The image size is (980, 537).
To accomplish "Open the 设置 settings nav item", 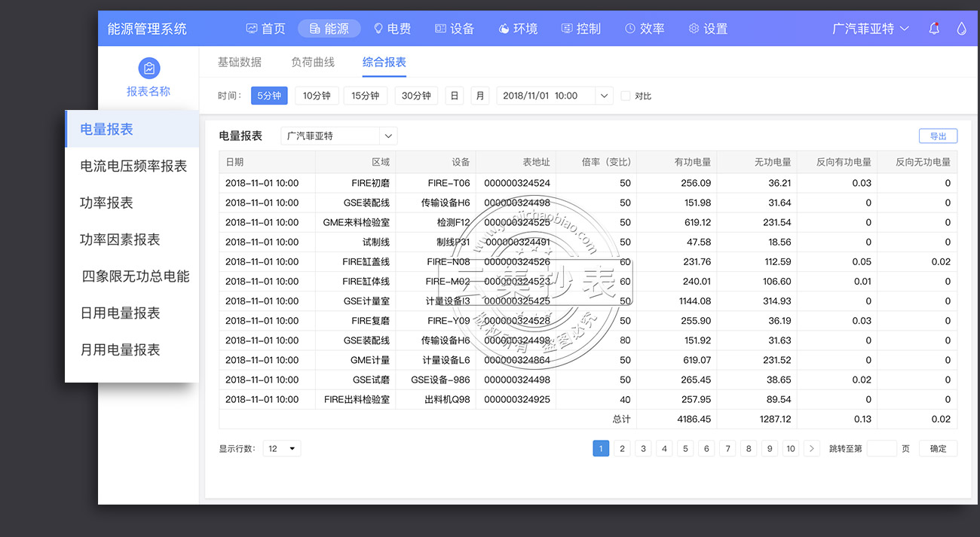I will click(x=708, y=29).
